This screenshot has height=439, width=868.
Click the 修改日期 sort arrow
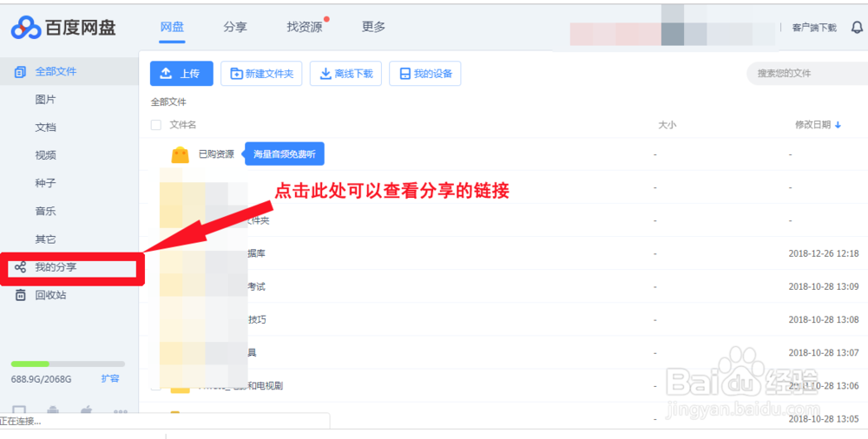[x=838, y=125]
